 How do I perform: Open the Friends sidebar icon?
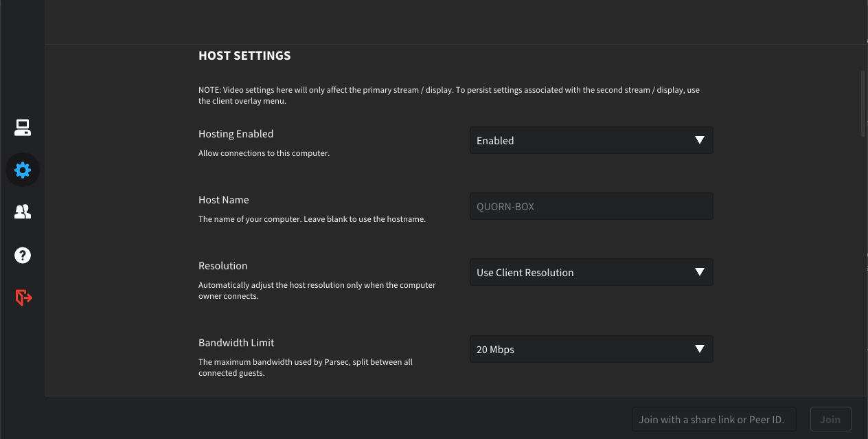[23, 212]
